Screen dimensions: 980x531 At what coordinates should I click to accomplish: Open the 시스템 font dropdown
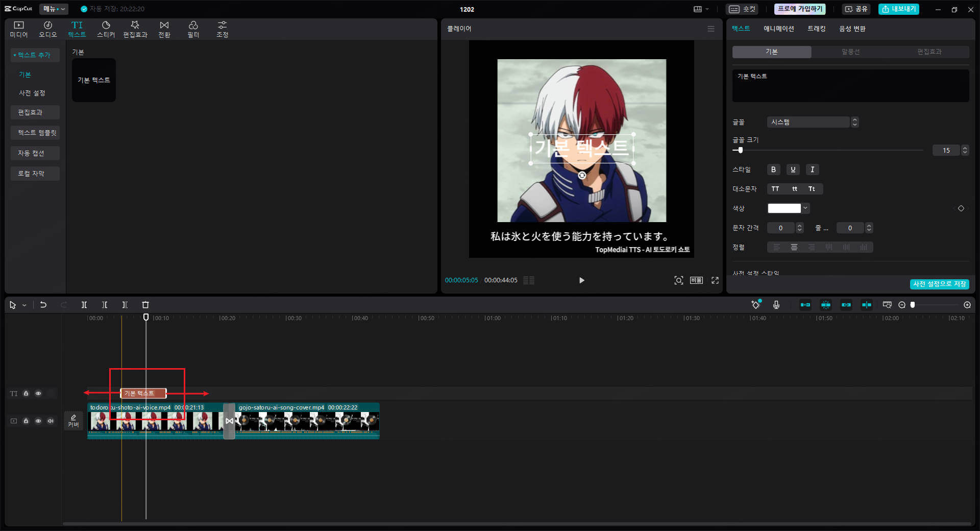pos(813,122)
